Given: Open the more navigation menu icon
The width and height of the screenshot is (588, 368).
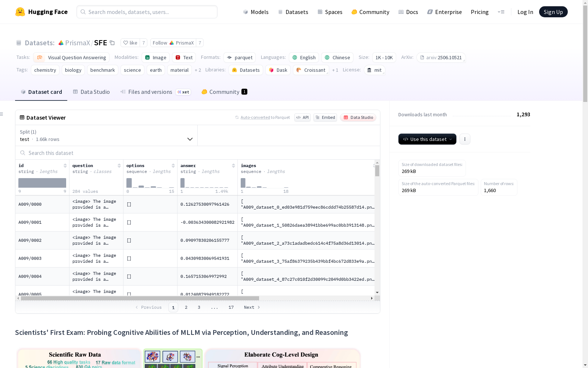Looking at the screenshot, I should [501, 12].
